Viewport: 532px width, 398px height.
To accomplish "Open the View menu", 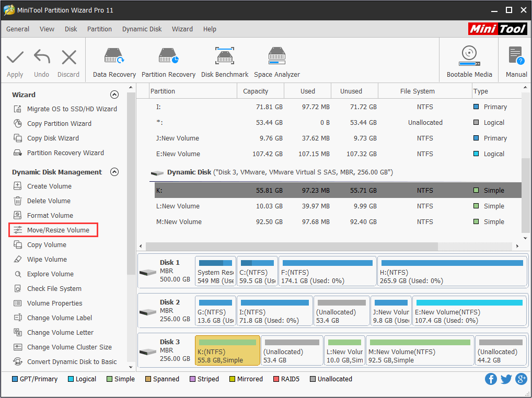I will click(47, 29).
